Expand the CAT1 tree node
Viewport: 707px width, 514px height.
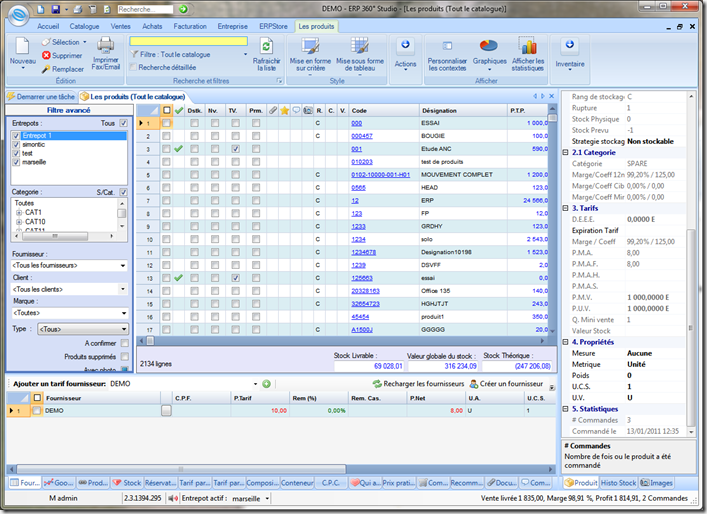pos(19,212)
